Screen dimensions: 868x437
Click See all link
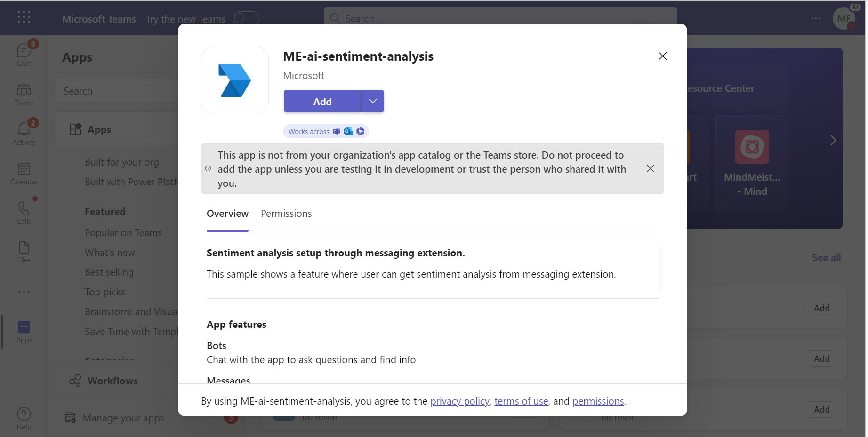[826, 258]
